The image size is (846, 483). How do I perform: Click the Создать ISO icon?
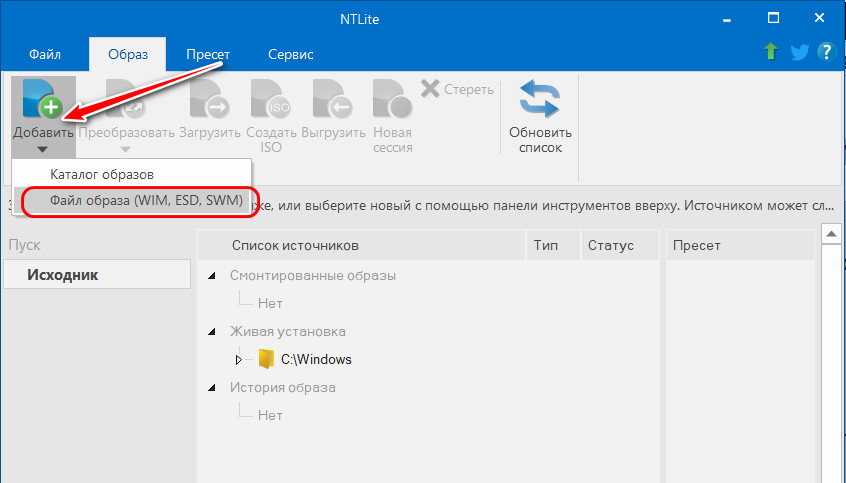[x=271, y=100]
